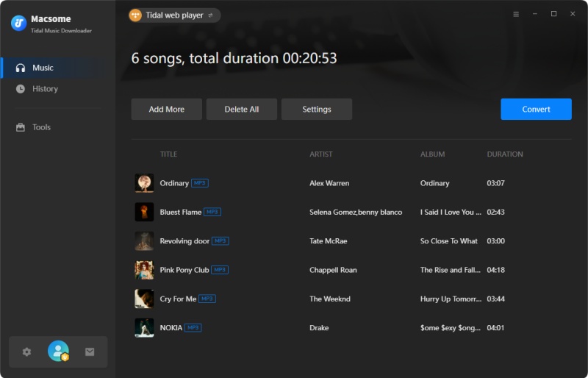Click the 04:18 duration value
The image size is (588, 378).
[495, 270]
